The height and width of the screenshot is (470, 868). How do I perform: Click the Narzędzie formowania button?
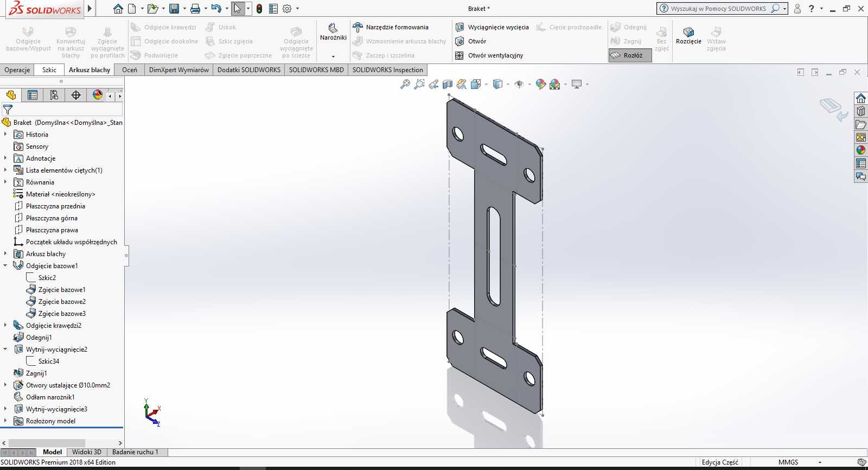[391, 27]
